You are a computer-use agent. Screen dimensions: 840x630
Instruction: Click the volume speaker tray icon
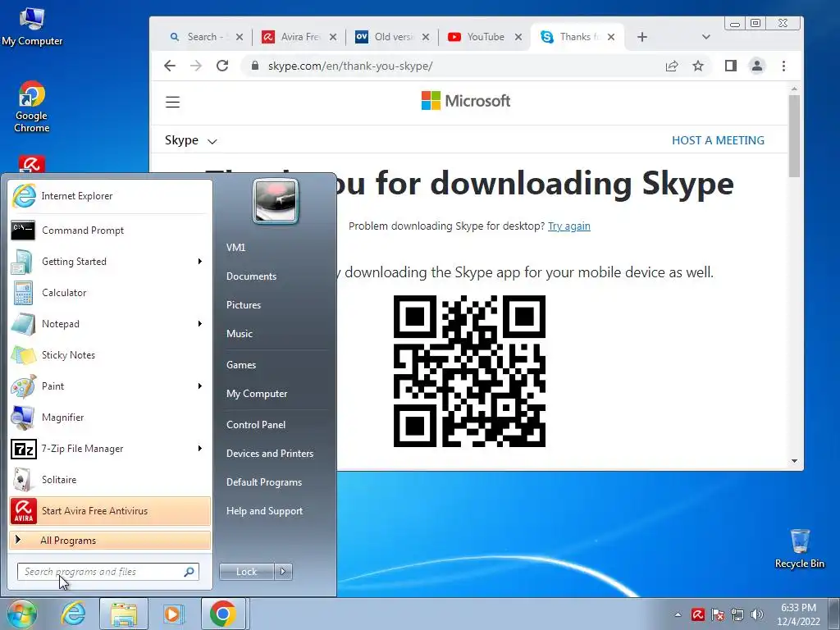point(757,614)
